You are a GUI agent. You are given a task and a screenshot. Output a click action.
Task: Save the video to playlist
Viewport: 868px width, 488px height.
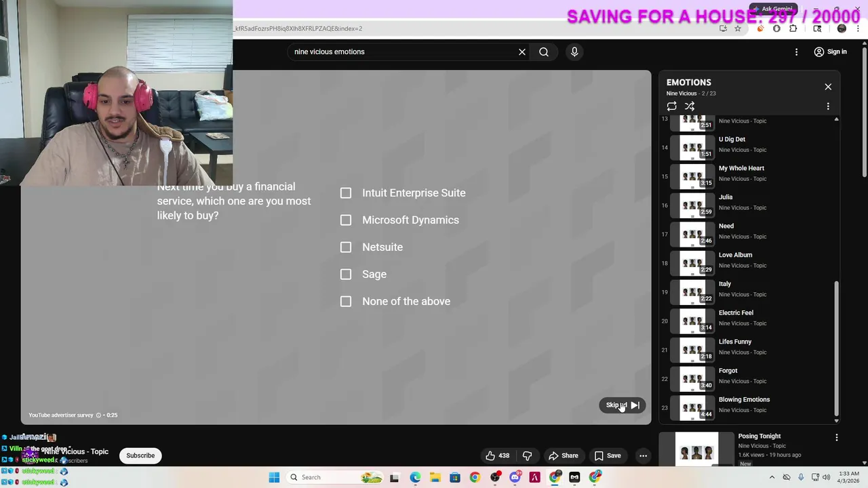pyautogui.click(x=608, y=455)
